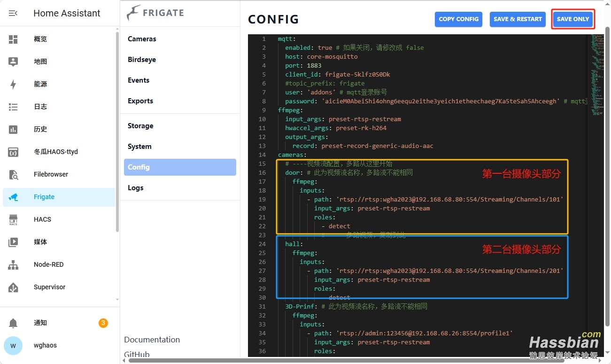Open the 通知 notification bell icon
Image resolution: width=611 pixels, height=364 pixels.
click(13, 323)
